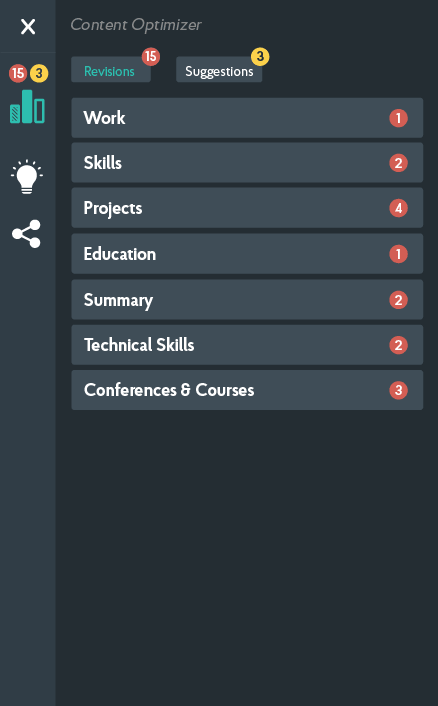Screen dimensions: 438x706
Task: Switch to the Suggestions tab
Action: pos(219,71)
